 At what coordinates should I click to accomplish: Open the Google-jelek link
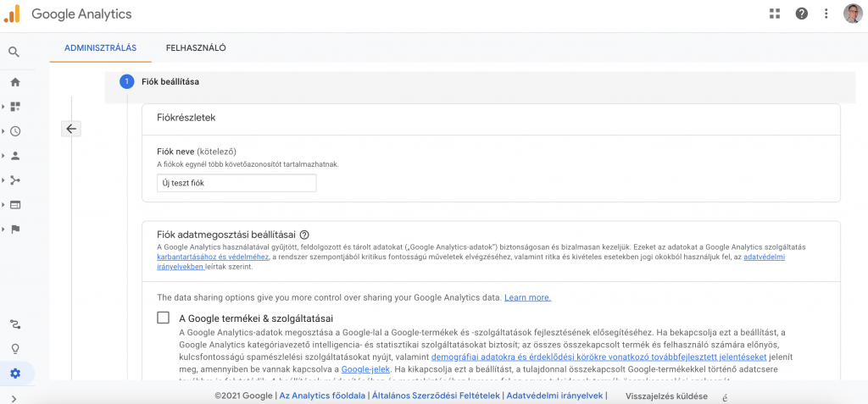[x=366, y=368]
